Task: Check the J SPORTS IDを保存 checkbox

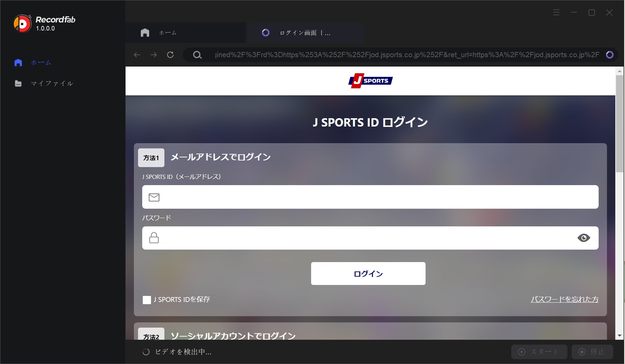Action: point(147,300)
